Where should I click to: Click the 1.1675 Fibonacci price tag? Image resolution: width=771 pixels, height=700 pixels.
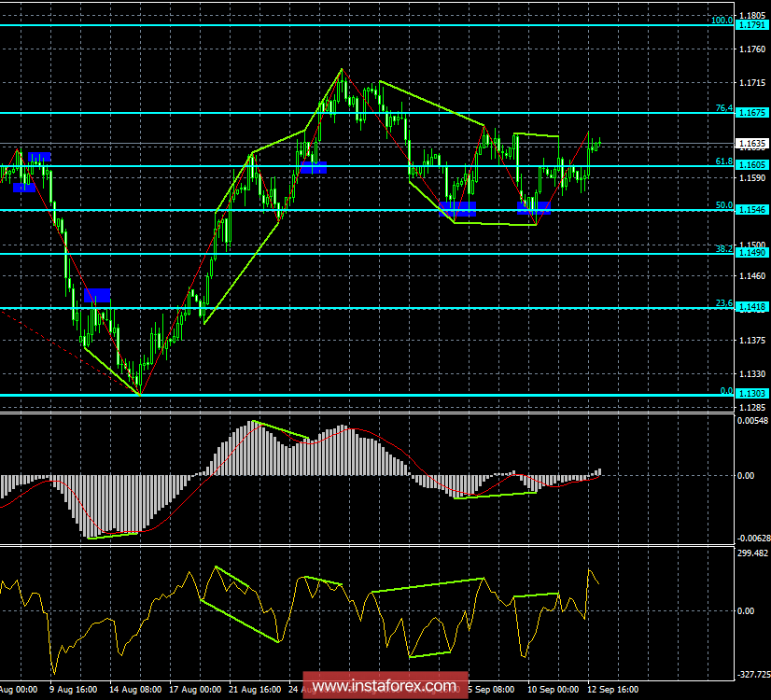tap(751, 113)
